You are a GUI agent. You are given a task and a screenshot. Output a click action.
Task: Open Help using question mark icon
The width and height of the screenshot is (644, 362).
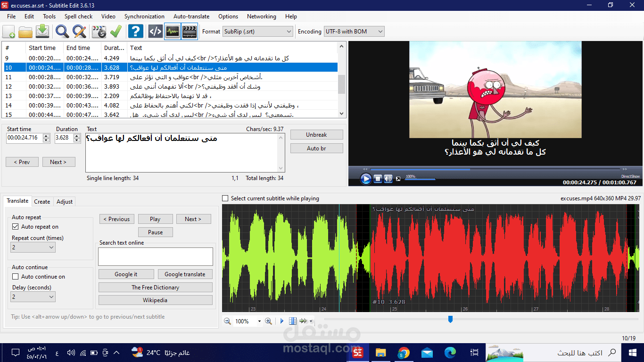tap(136, 32)
